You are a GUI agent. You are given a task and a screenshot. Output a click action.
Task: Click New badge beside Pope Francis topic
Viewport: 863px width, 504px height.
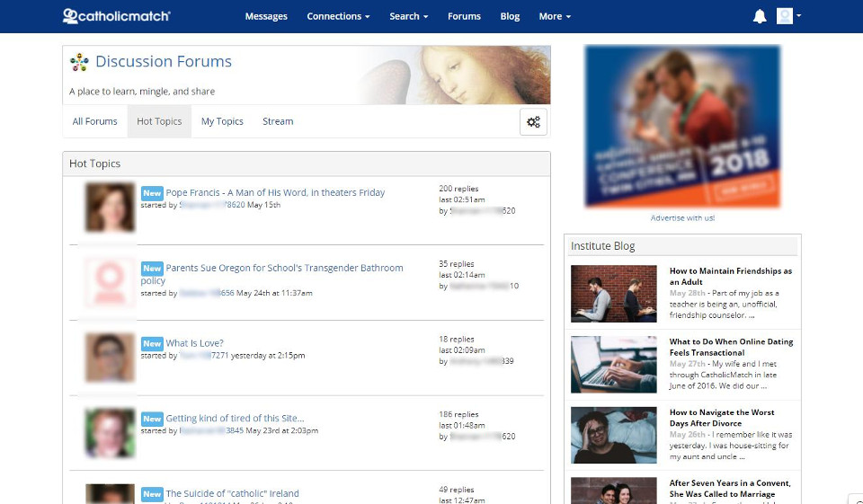[x=152, y=192]
